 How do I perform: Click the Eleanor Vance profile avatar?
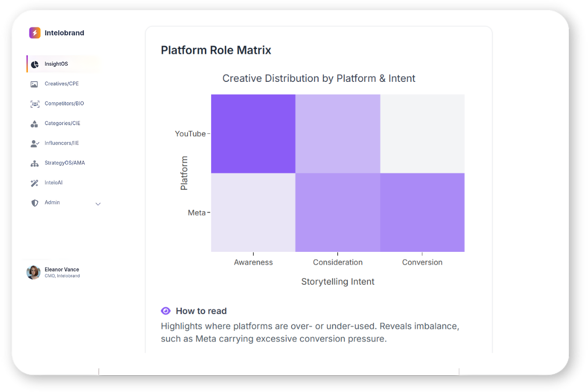[33, 272]
